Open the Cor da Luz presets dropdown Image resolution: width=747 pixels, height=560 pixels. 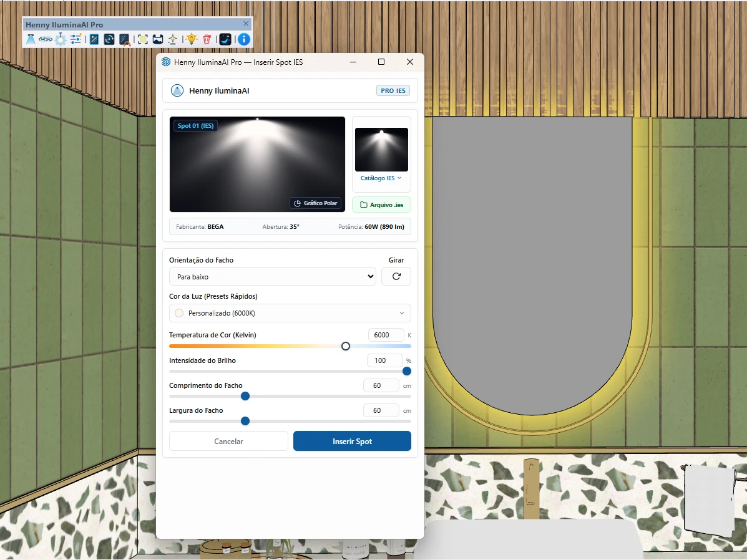click(x=290, y=313)
